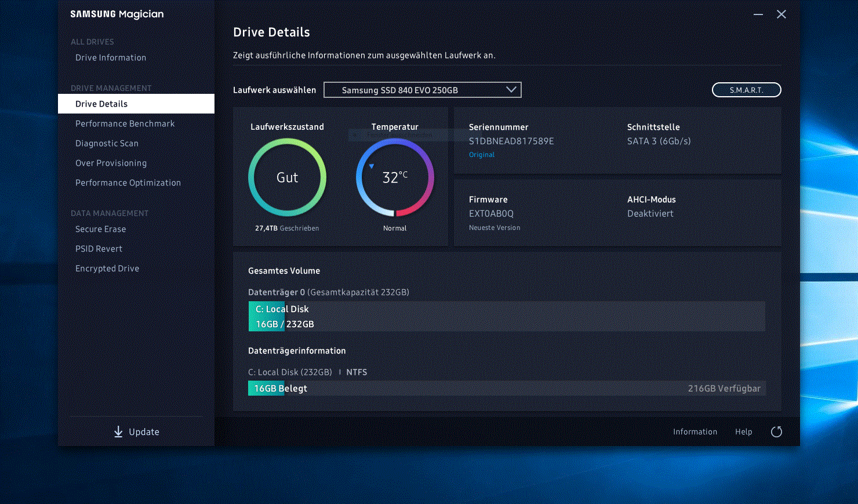Click the Information link in footer
Screen dimensions: 858x504
tap(695, 432)
